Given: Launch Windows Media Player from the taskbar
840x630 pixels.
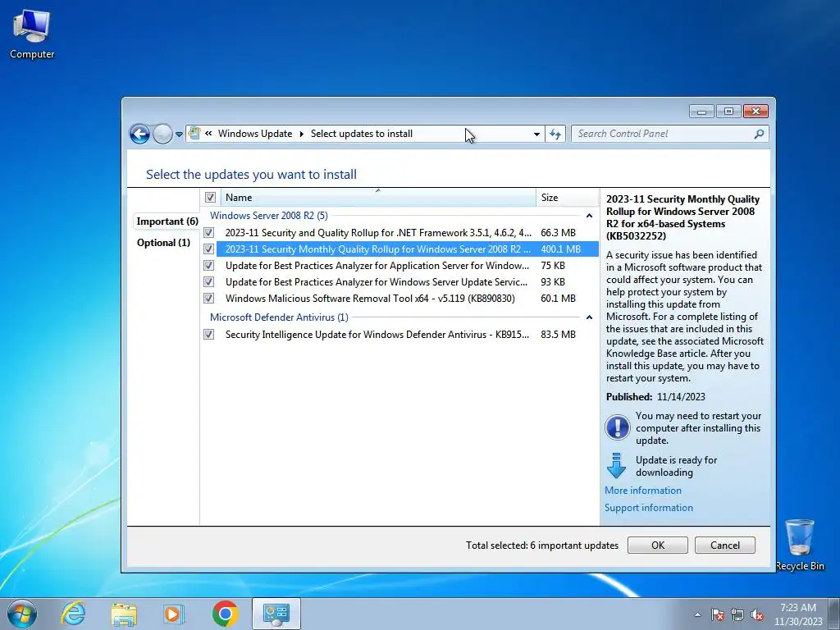Looking at the screenshot, I should [x=174, y=614].
